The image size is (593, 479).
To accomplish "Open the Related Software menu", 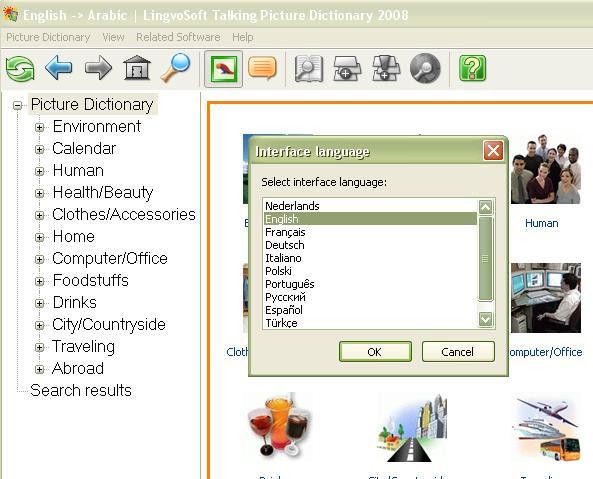I will 178,37.
